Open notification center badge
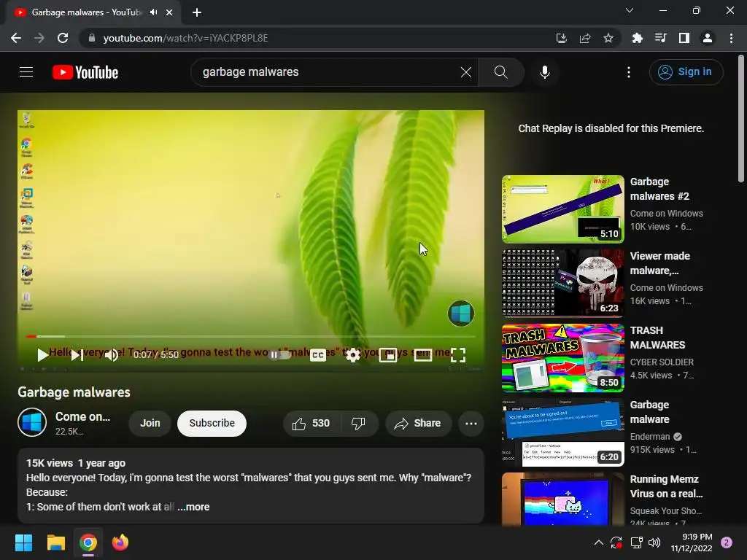This screenshot has height=560, width=747. [x=727, y=542]
